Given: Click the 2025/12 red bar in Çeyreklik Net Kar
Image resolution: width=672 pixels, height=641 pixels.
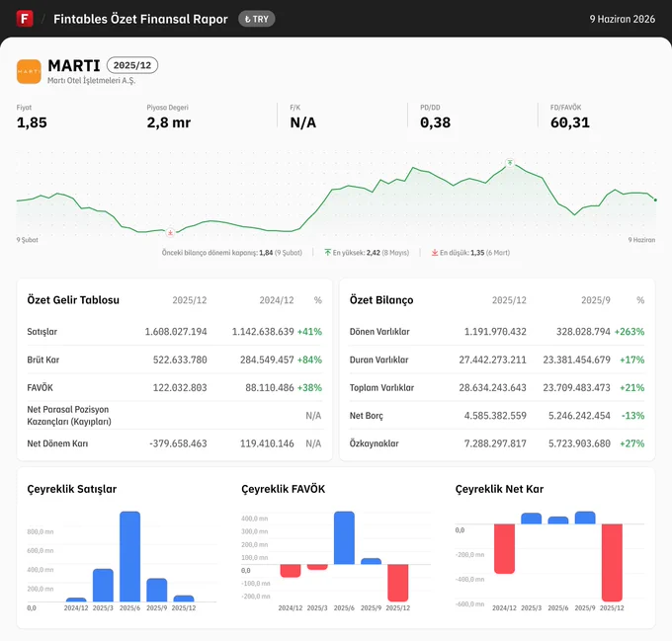Looking at the screenshot, I should (612, 563).
